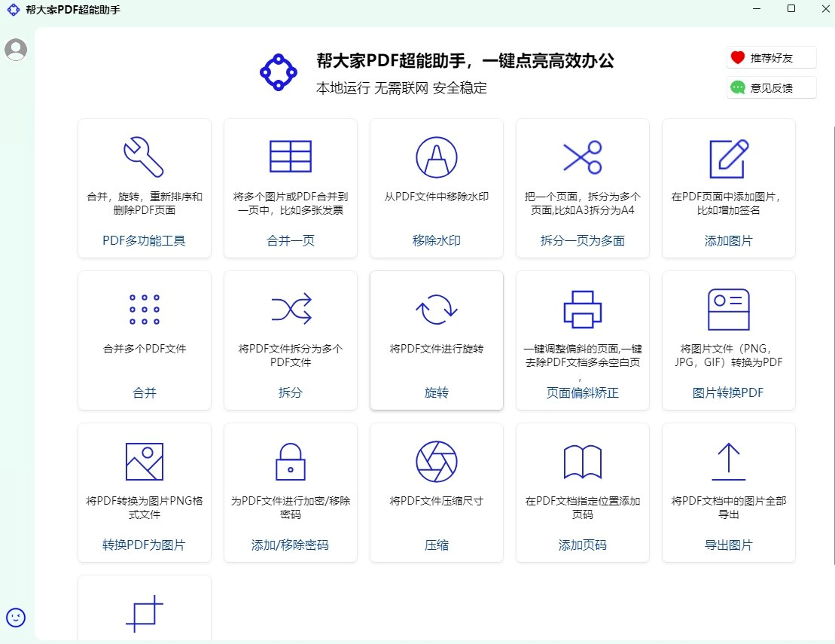This screenshot has height=644, width=835.
Task: Click the 意见反馈 button label
Action: pyautogui.click(x=771, y=87)
